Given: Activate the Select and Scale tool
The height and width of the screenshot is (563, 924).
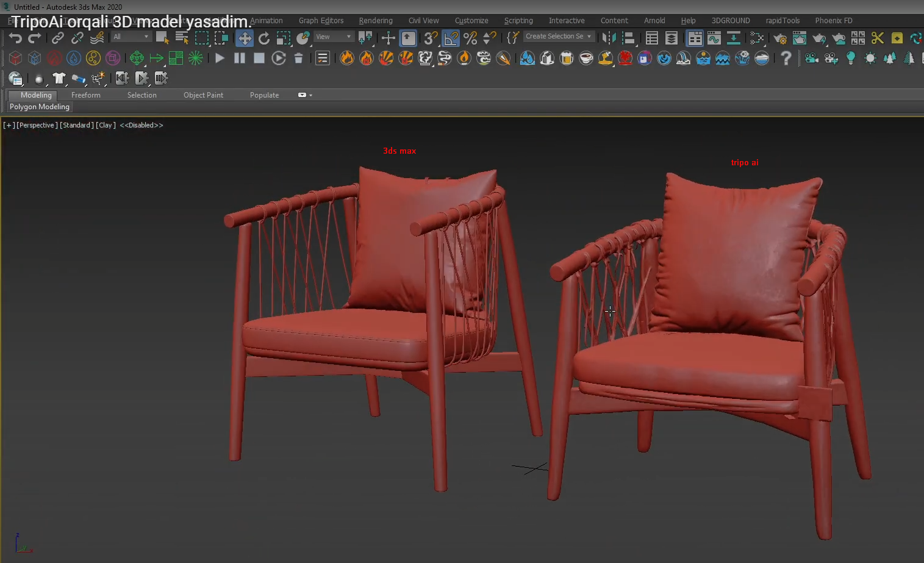Looking at the screenshot, I should (x=284, y=38).
